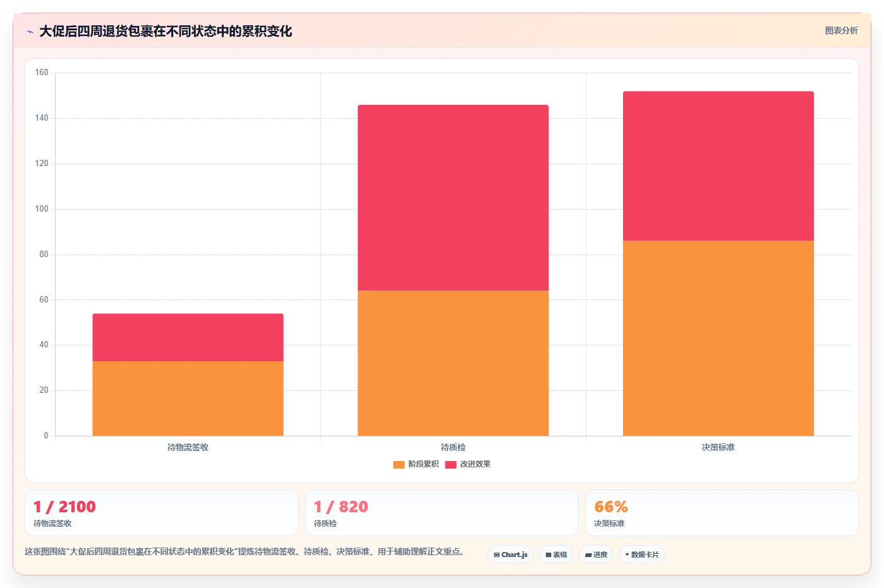Select the Chart.js tag pill

[x=511, y=555]
